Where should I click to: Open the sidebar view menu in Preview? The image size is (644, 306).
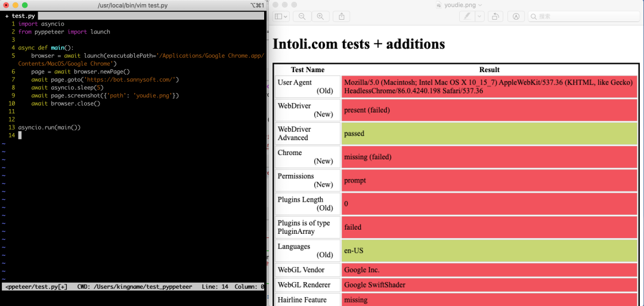click(282, 17)
